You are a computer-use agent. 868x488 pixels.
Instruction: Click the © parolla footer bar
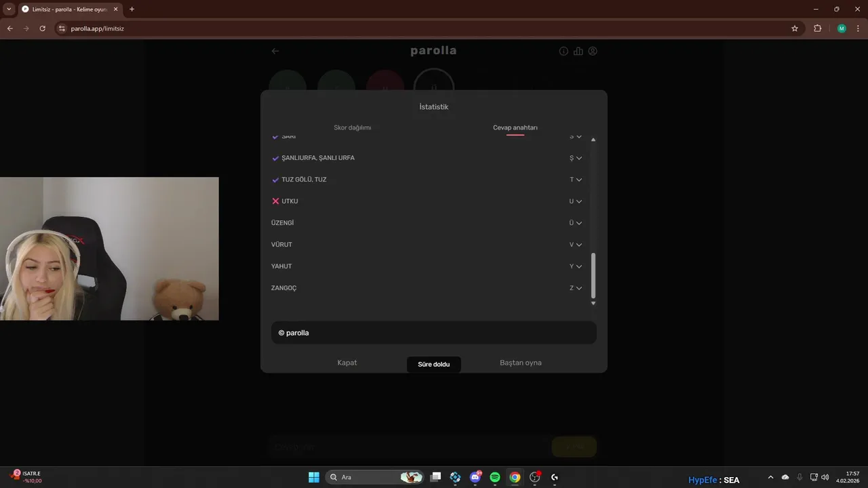434,333
